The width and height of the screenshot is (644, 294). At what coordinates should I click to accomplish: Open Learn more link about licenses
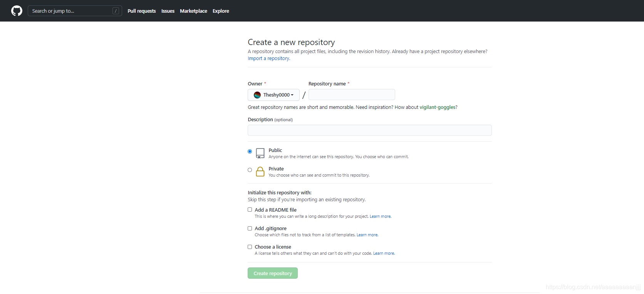click(384, 254)
